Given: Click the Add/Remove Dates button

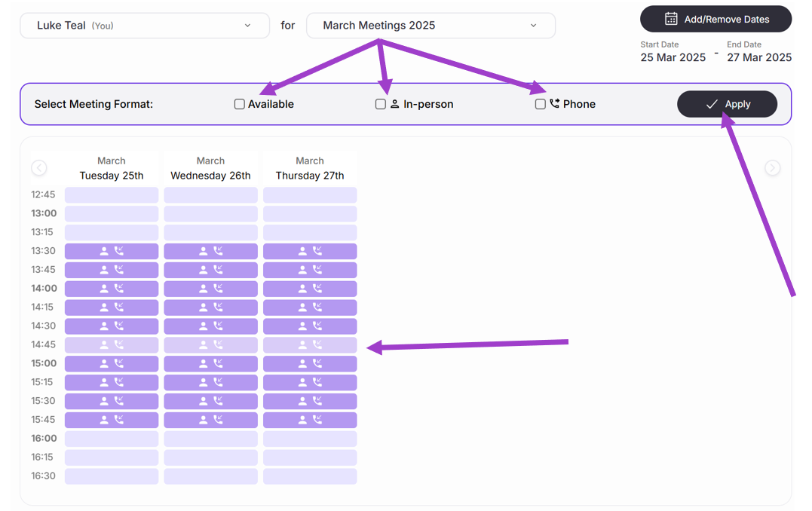Looking at the screenshot, I should [715, 19].
